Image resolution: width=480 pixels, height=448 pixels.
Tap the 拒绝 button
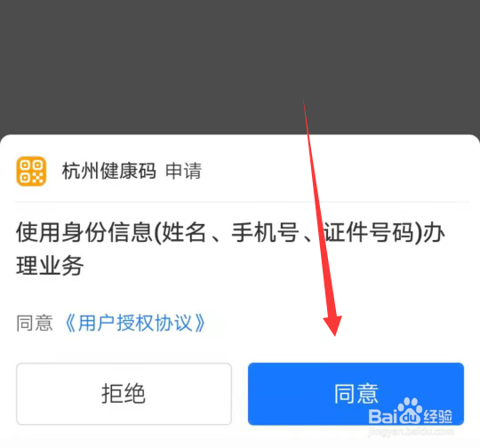click(124, 394)
